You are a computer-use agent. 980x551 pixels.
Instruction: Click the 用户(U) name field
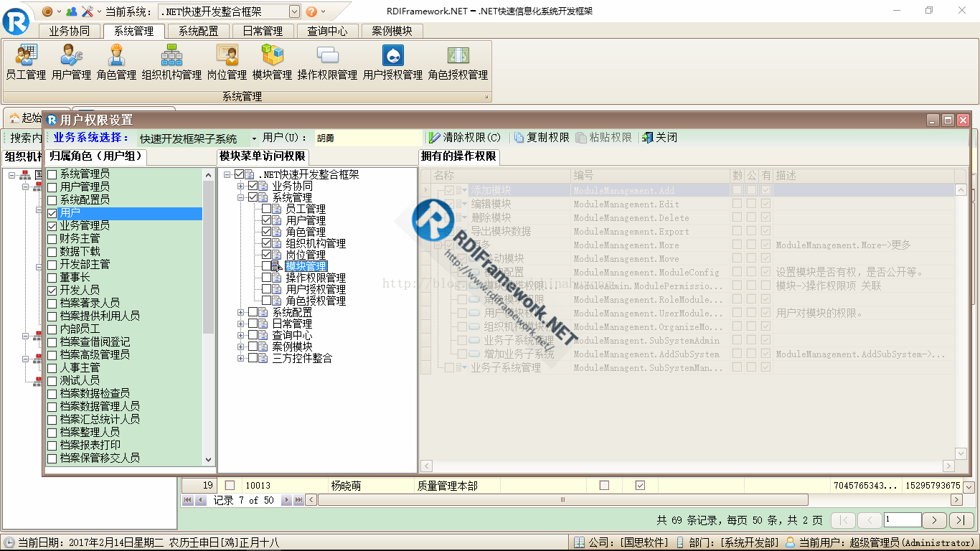[x=368, y=138]
